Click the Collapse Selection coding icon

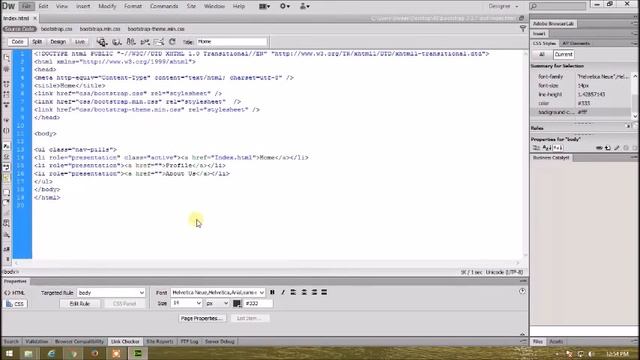click(x=6, y=94)
